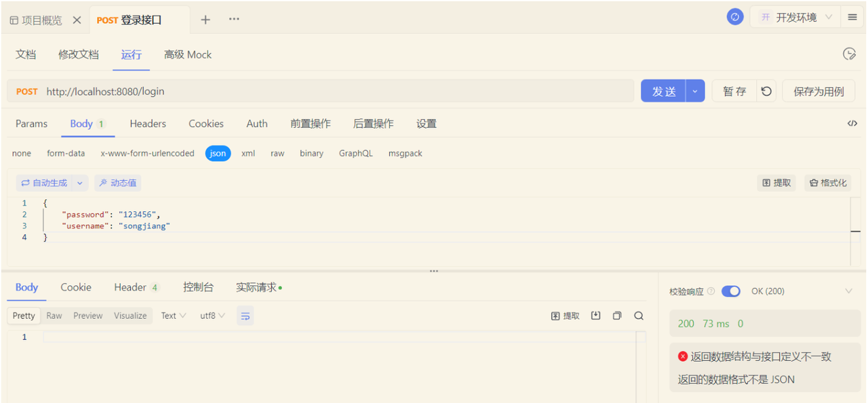The height and width of the screenshot is (403, 868).
Task: Click the history clock icon below top bar
Action: coord(849,54)
